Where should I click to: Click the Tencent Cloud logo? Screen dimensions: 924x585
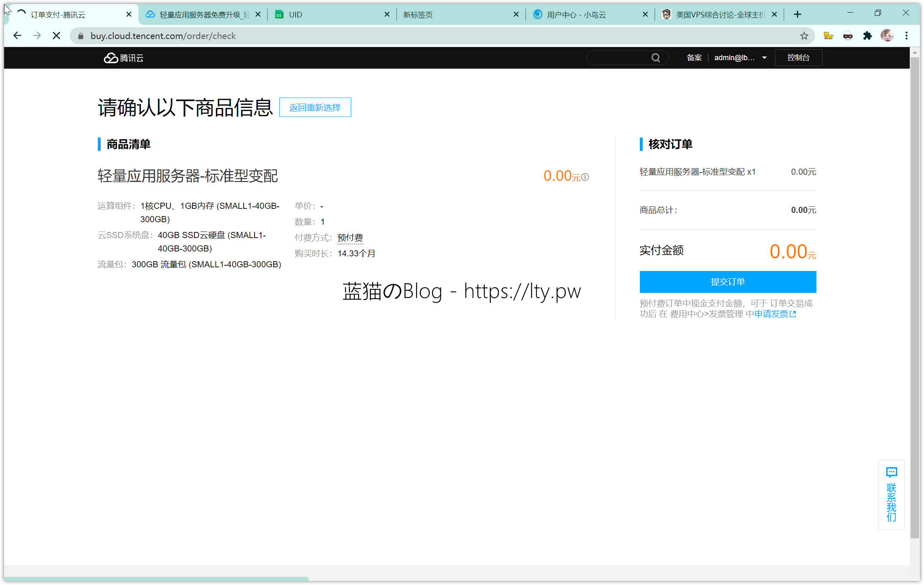click(x=123, y=58)
